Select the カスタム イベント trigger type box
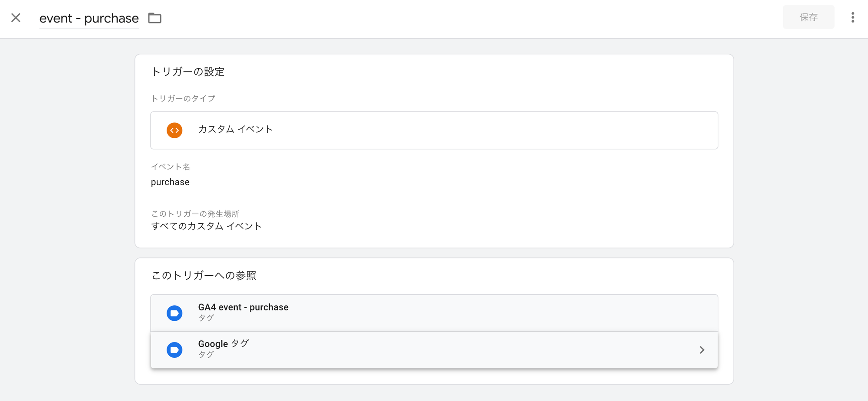The image size is (868, 401). click(x=434, y=130)
